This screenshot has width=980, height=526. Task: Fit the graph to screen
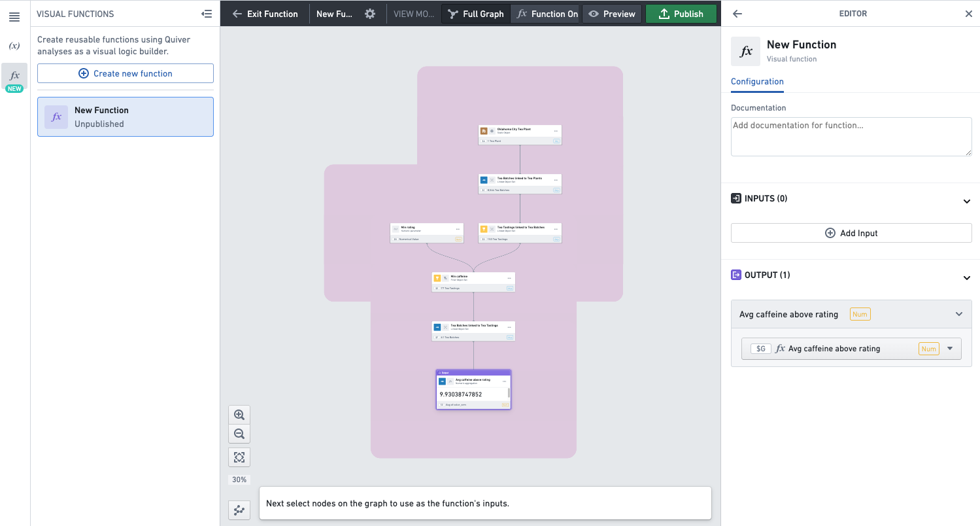click(239, 457)
